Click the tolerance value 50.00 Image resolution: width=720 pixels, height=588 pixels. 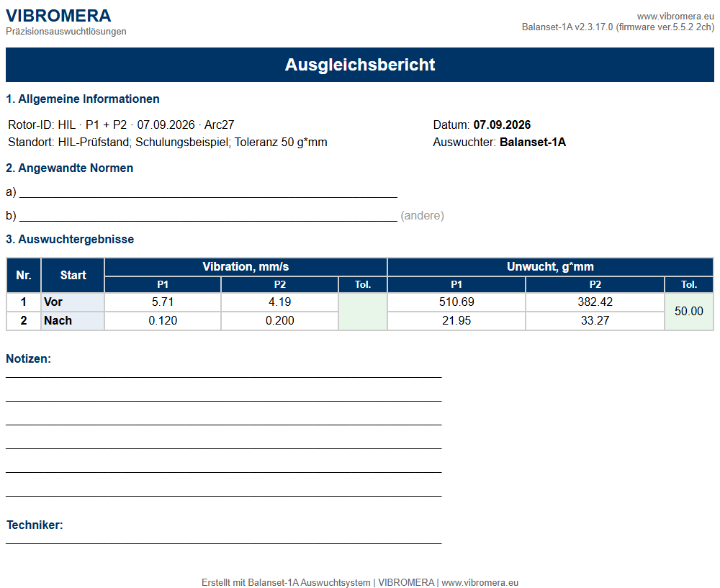[689, 312]
